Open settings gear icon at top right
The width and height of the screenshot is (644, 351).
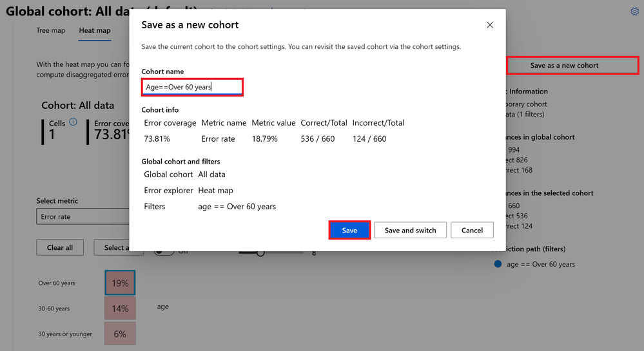click(x=634, y=12)
